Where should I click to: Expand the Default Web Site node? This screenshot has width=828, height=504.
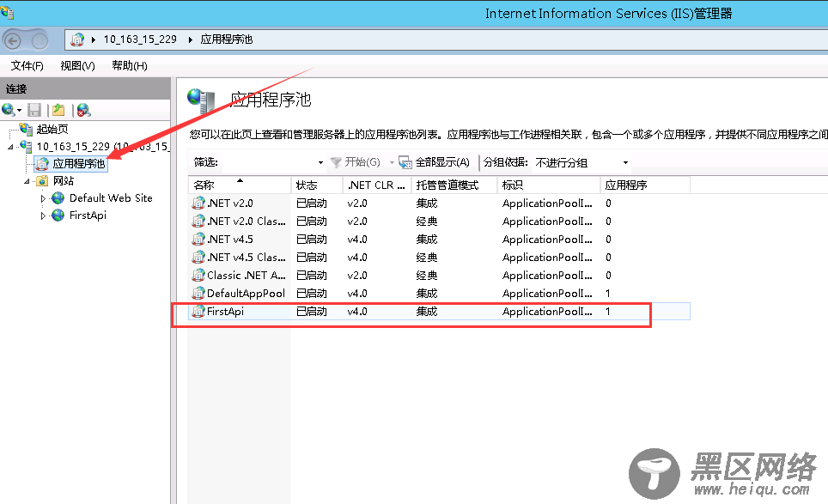pos(43,198)
